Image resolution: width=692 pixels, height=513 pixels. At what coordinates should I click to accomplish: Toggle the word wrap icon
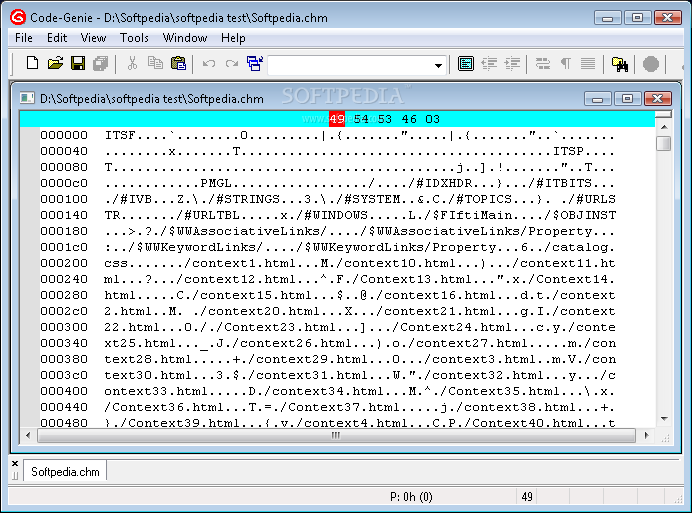tap(542, 64)
